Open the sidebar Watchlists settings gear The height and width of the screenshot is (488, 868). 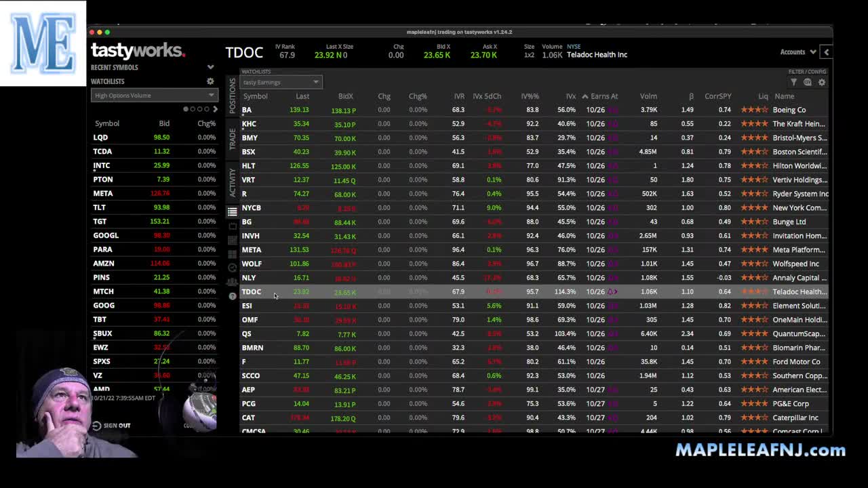pyautogui.click(x=210, y=81)
